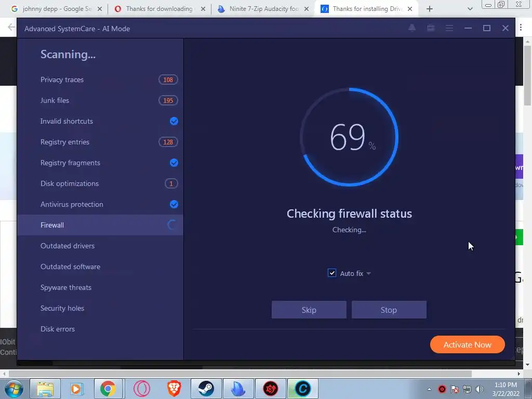Image resolution: width=532 pixels, height=399 pixels.
Task: Select Privacy traces scan item
Action: (100, 79)
